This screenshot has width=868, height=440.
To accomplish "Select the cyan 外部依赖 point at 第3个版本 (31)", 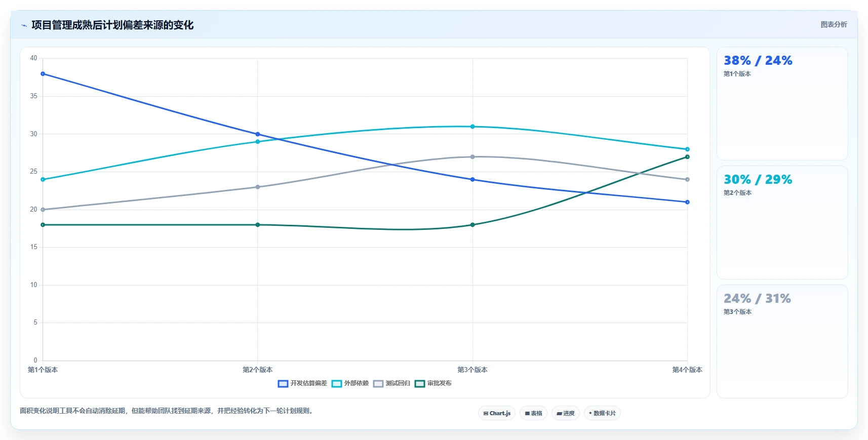I will click(x=472, y=127).
